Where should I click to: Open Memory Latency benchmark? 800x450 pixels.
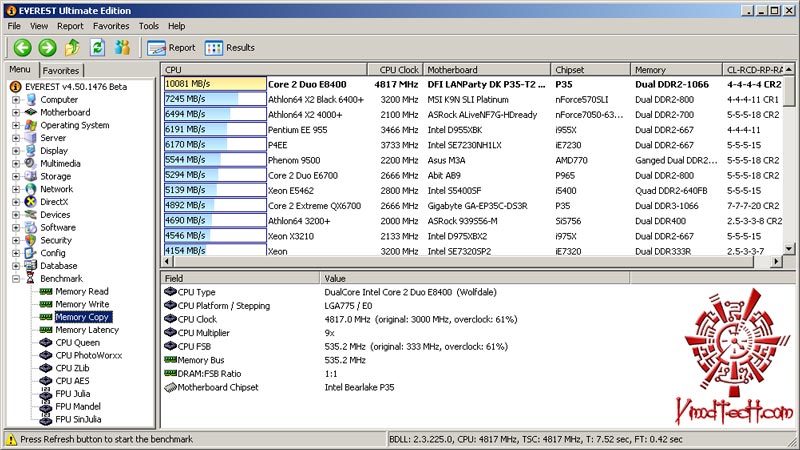click(87, 330)
